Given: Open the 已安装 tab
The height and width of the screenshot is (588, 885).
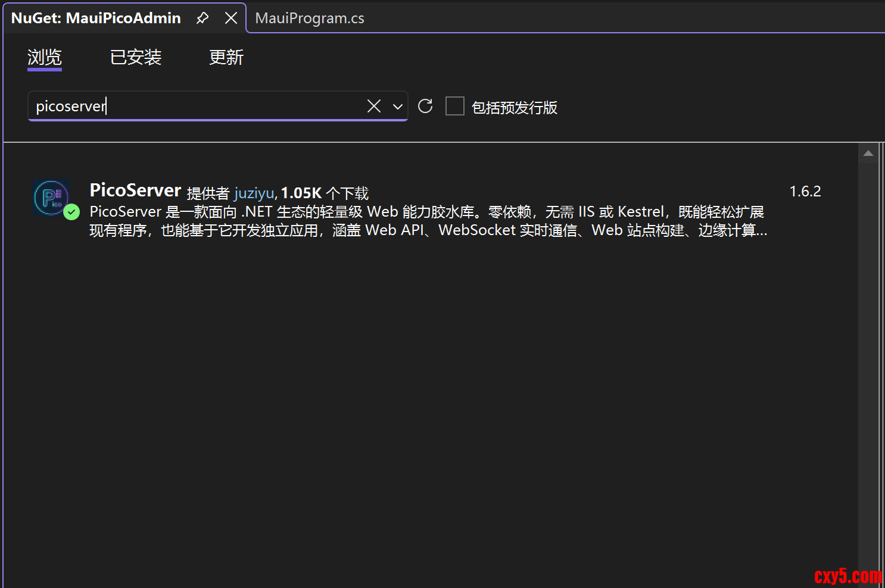Looking at the screenshot, I should (x=136, y=57).
